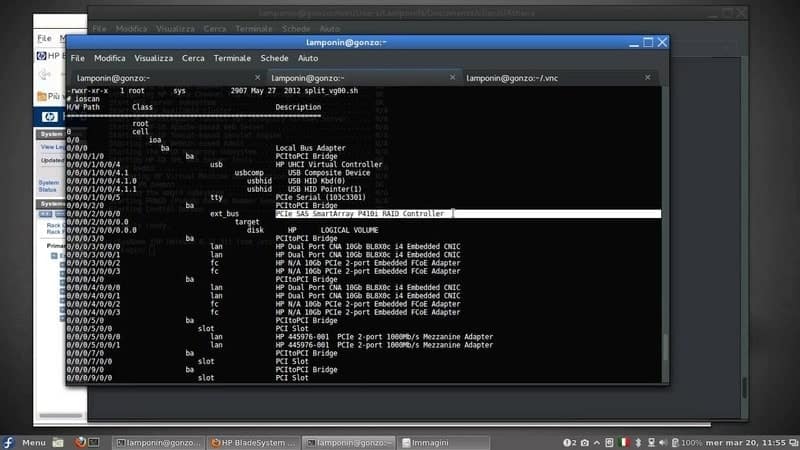Open the volume tray icon
Viewport: 800px width, 450px height.
click(x=663, y=442)
